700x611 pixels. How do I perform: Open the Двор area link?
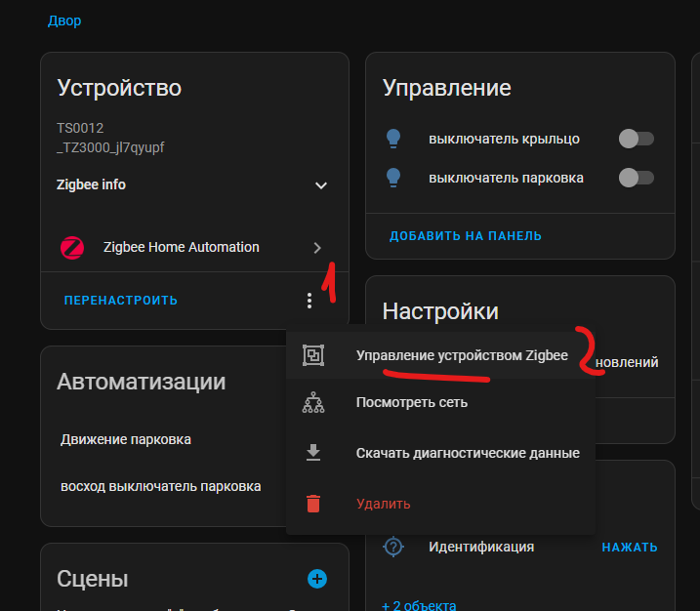[65, 20]
